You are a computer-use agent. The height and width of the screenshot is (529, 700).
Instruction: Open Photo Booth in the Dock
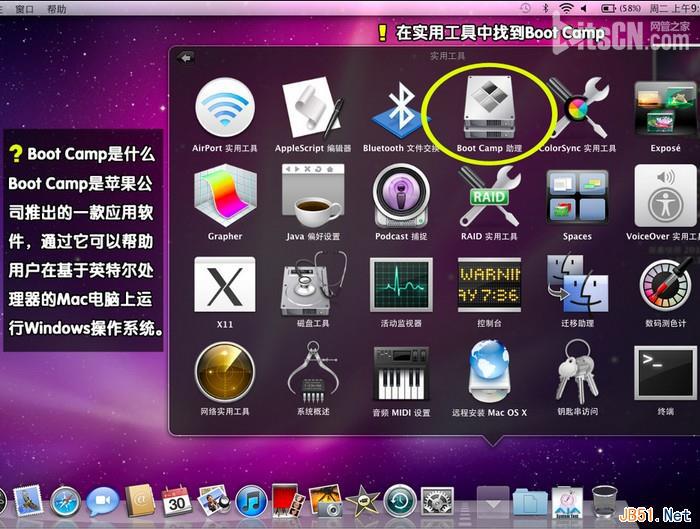point(288,501)
